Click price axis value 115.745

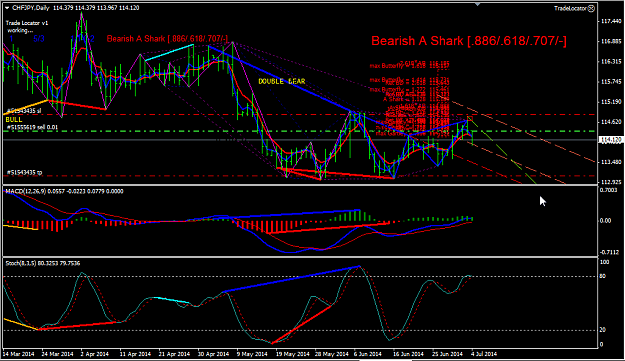tap(610, 82)
